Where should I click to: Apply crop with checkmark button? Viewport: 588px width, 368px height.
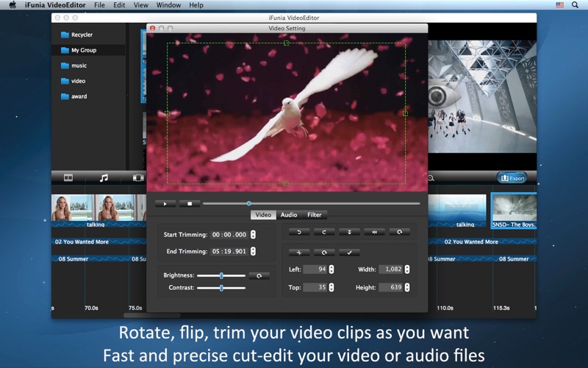point(349,252)
